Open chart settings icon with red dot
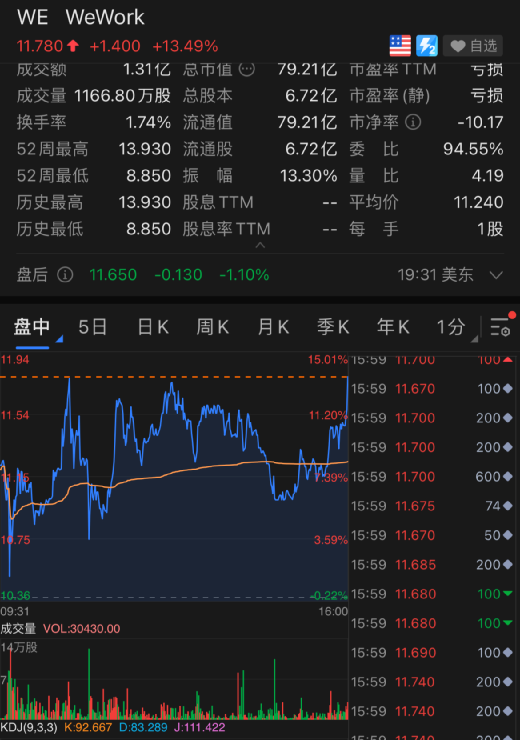The image size is (520, 740). pyautogui.click(x=501, y=326)
